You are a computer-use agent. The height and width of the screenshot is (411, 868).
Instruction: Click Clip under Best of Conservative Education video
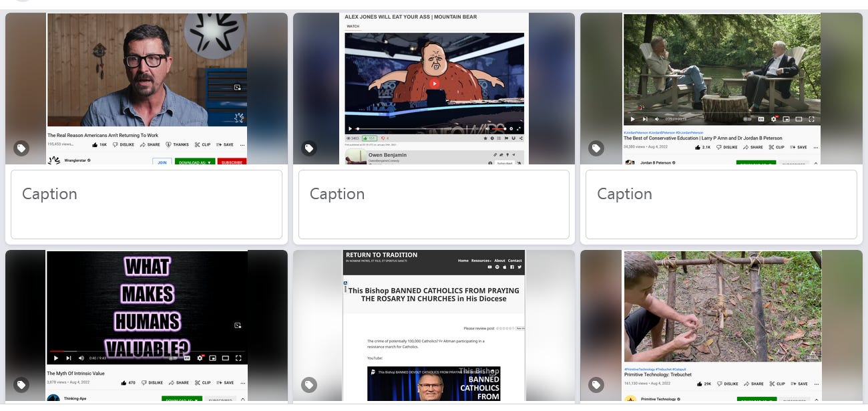pyautogui.click(x=776, y=147)
